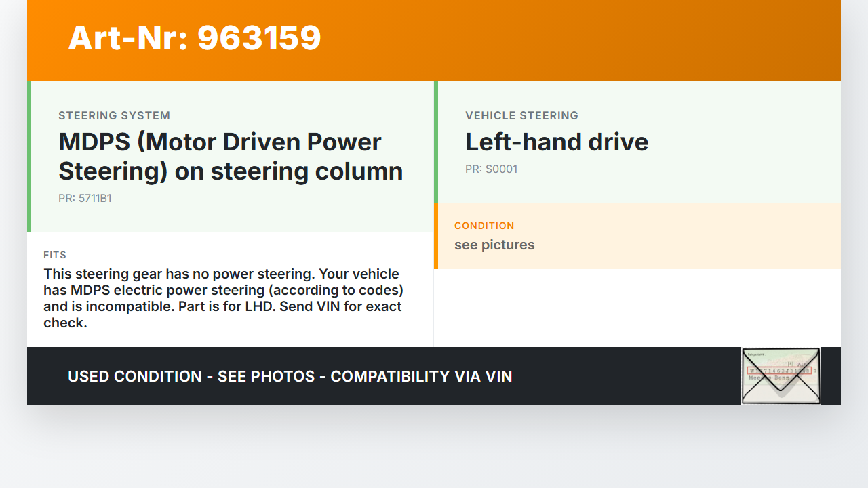Select the Left-hand drive heading
868x488 pixels.
tap(557, 142)
